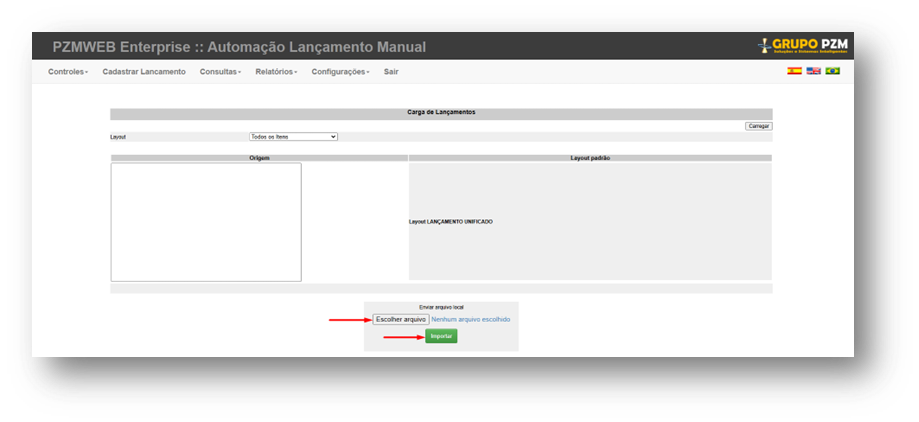The image size is (919, 422).
Task: Choose the Brazilian flag for Portuguese
Action: (832, 72)
